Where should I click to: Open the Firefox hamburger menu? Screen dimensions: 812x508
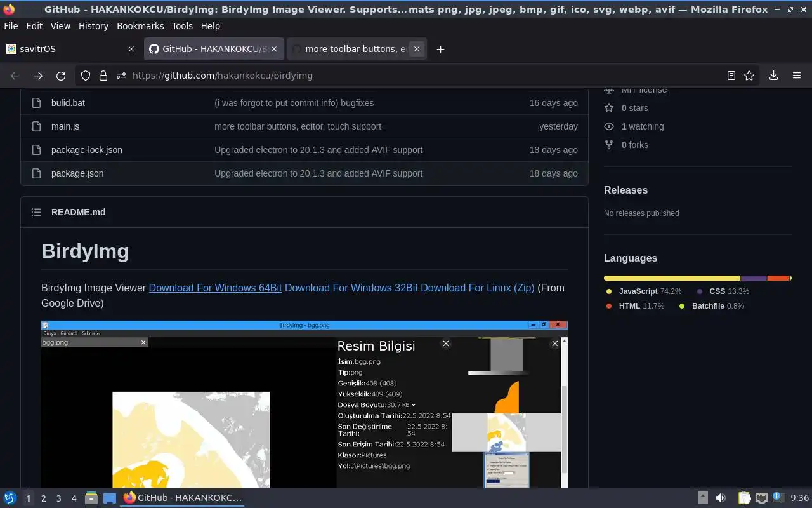(797, 76)
